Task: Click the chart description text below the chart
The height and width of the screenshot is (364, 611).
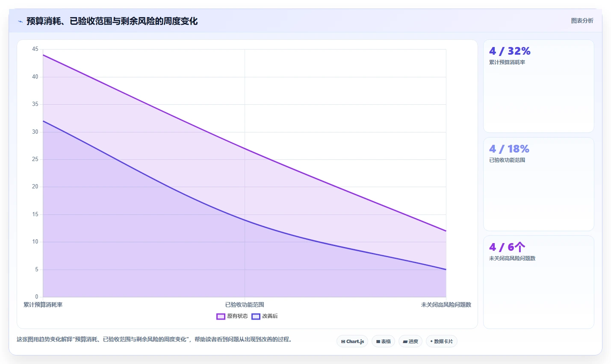Action: [x=154, y=339]
